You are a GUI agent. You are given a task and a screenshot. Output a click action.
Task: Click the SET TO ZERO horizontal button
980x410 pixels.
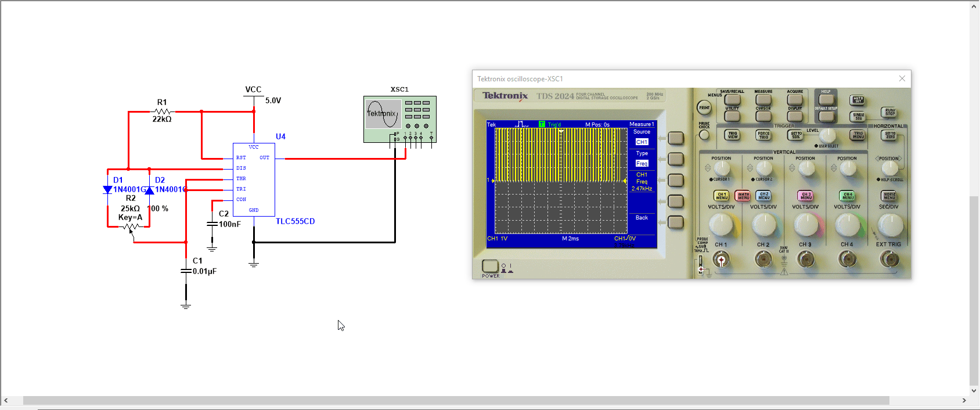point(890,135)
